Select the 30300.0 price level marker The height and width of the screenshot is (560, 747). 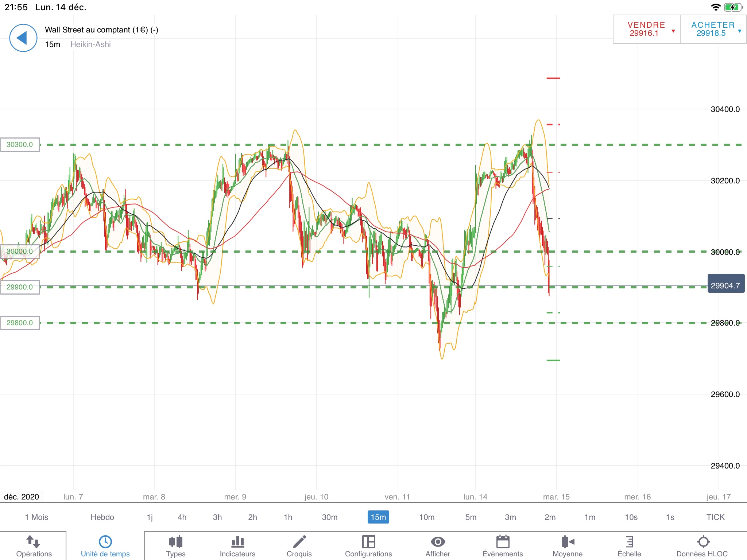20,145
